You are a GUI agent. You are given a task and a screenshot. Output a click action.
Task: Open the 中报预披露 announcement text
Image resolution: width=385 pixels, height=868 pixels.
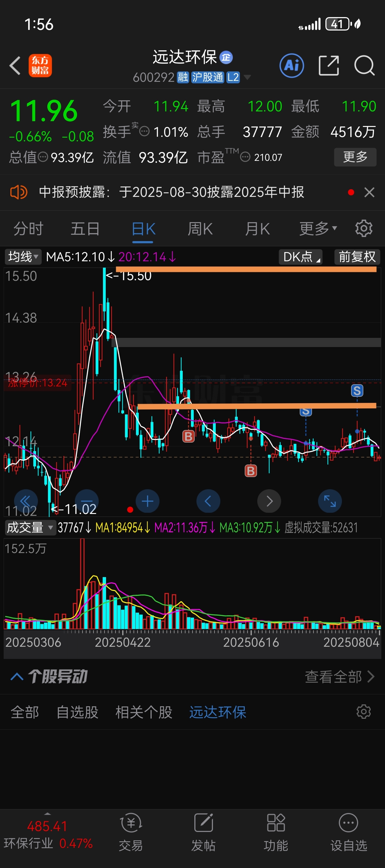[171, 192]
